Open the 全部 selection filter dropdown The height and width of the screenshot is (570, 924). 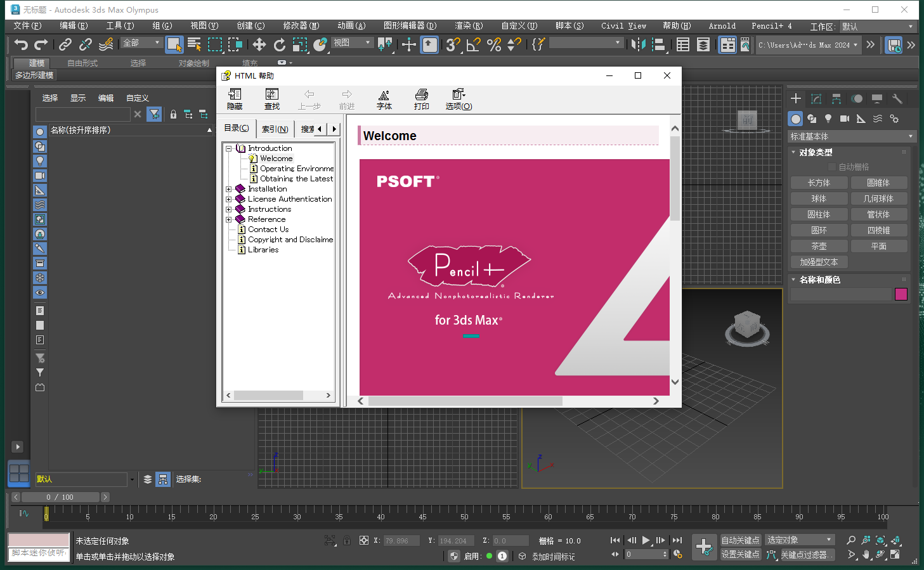pyautogui.click(x=141, y=42)
